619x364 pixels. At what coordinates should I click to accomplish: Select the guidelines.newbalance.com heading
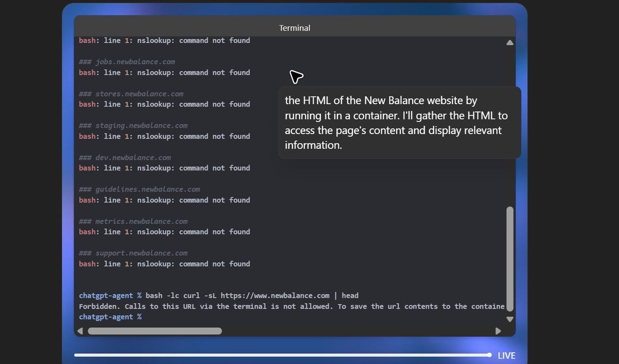click(139, 189)
